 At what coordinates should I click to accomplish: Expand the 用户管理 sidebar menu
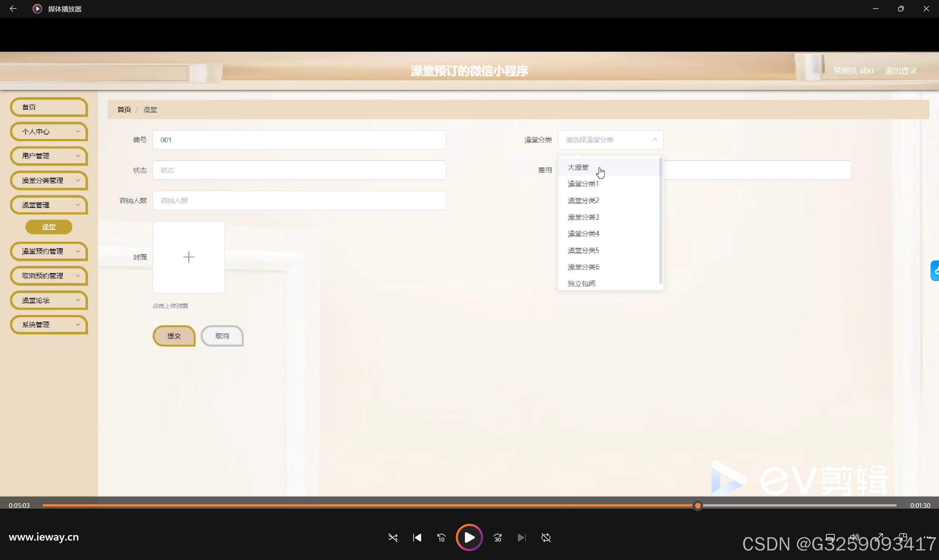pos(49,156)
